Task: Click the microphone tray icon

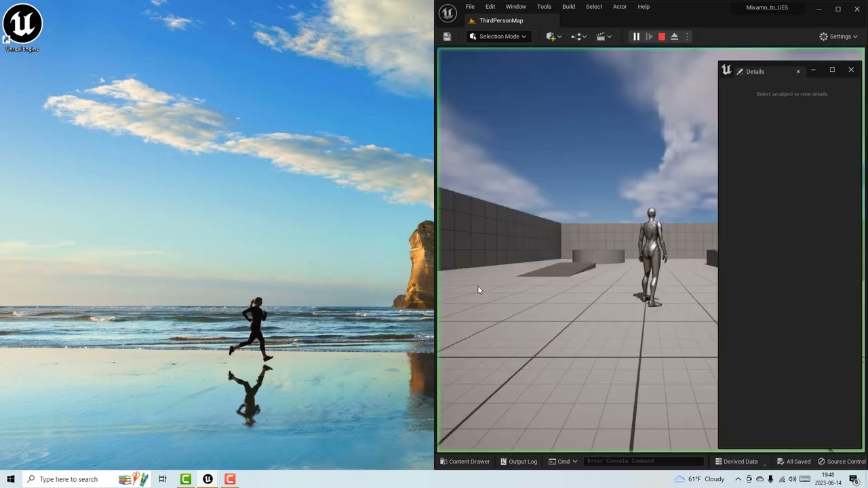Action: [770, 479]
